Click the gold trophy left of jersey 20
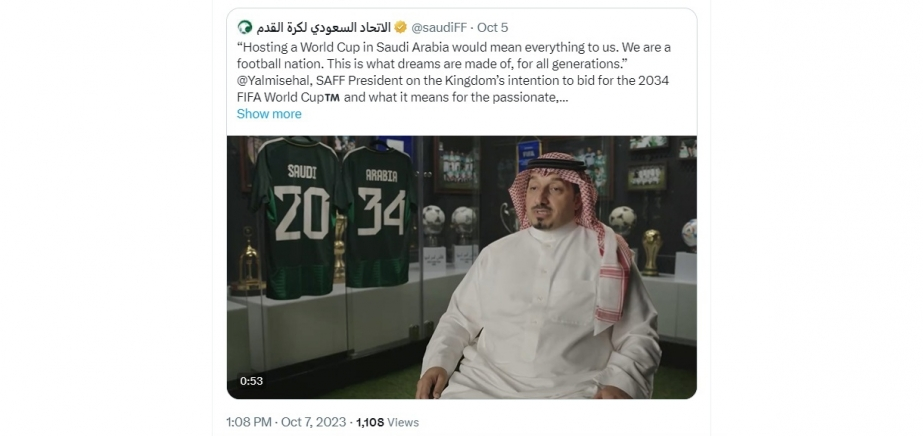Viewport: 923px width, 436px height. tap(248, 262)
